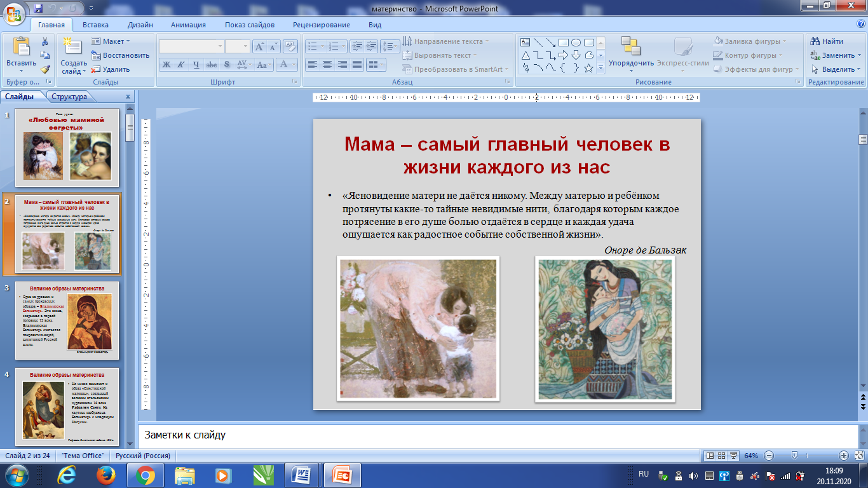Screen dimensions: 868x488
Task: Switch to the Структура pane tab
Action: (x=70, y=97)
